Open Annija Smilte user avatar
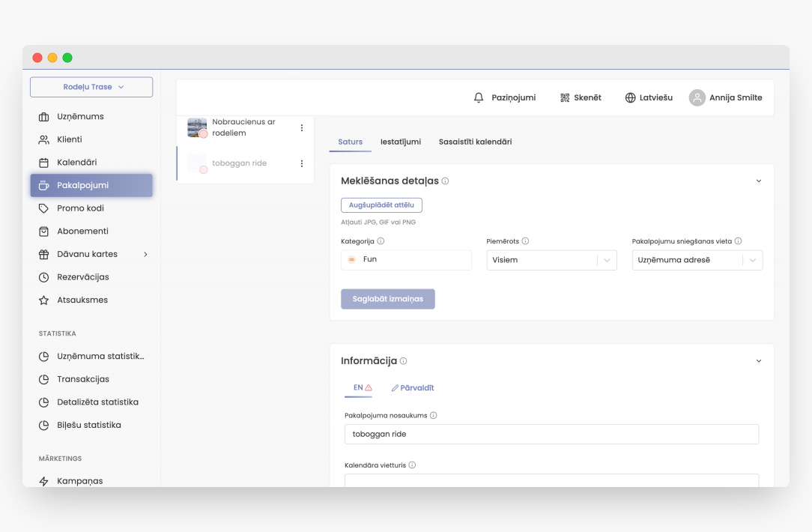 tap(697, 97)
